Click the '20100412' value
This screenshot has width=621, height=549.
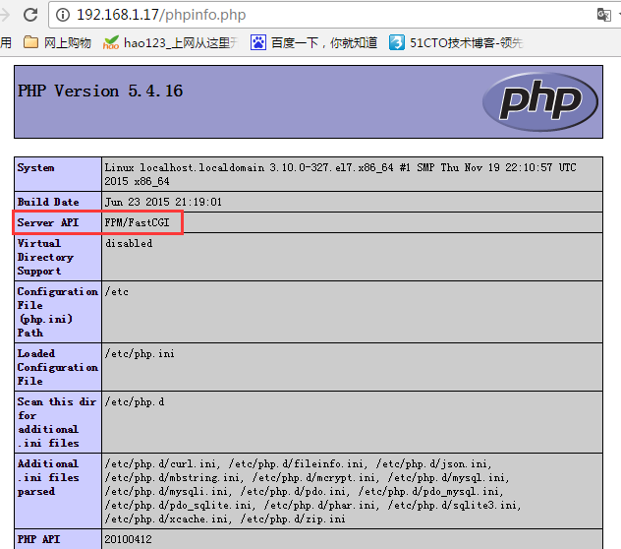coord(128,539)
